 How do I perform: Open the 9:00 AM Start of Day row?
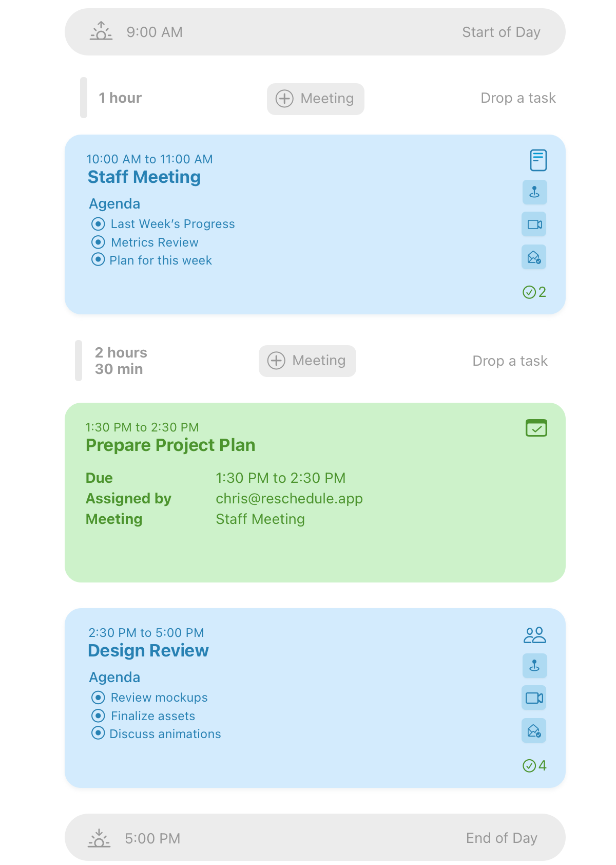point(315,32)
